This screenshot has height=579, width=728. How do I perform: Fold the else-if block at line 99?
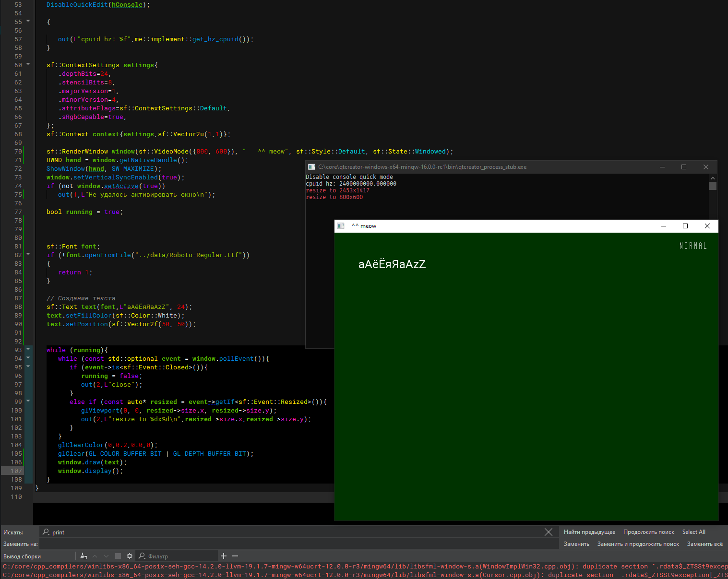coord(28,401)
